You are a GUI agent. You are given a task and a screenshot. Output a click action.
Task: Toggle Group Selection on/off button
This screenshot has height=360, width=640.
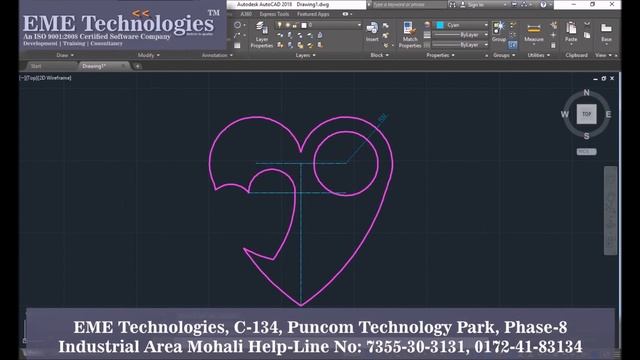(512, 45)
